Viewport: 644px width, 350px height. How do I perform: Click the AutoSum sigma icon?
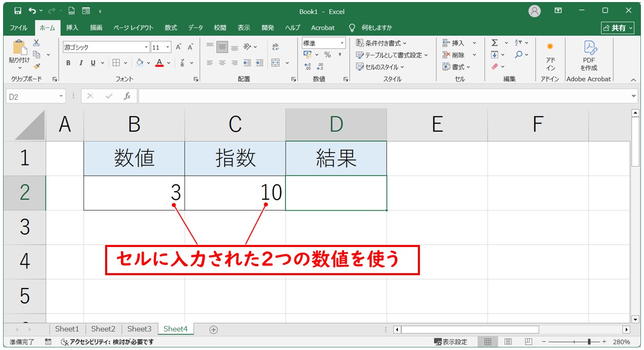click(x=494, y=43)
